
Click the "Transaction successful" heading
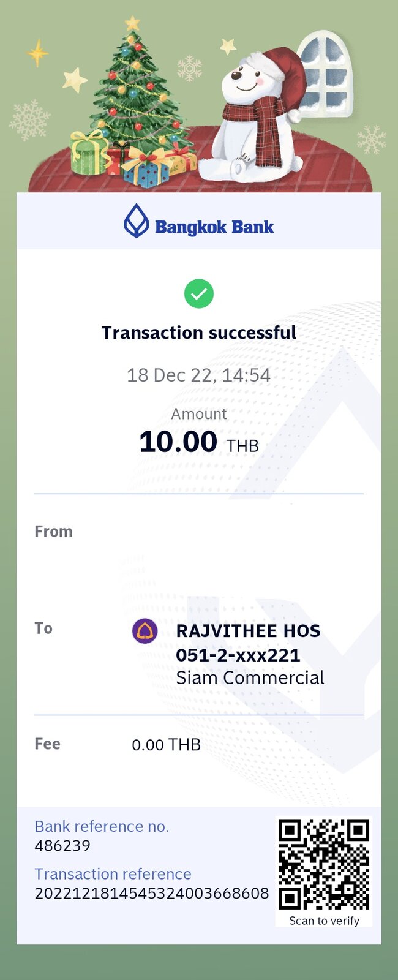(199, 333)
